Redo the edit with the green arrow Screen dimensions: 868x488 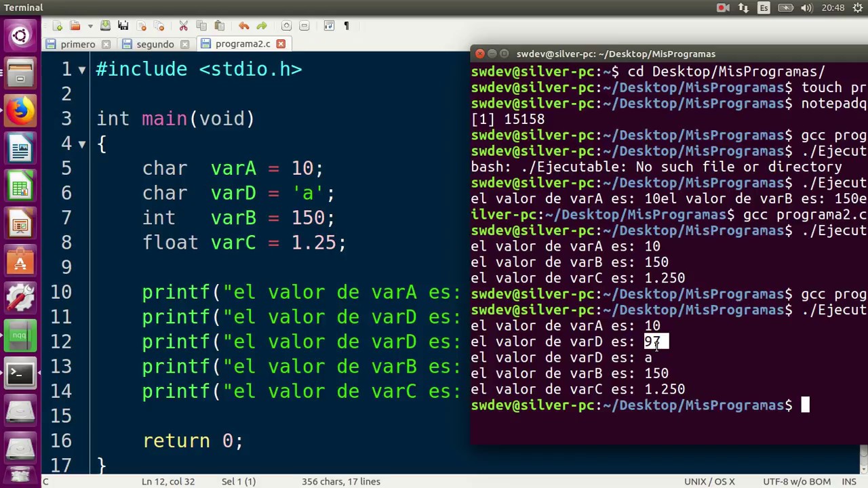[x=262, y=26]
